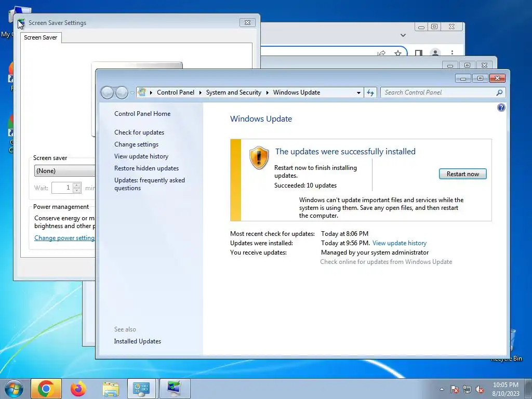532x399 pixels.
Task: Open Restore hidden updates link
Action: tap(147, 168)
